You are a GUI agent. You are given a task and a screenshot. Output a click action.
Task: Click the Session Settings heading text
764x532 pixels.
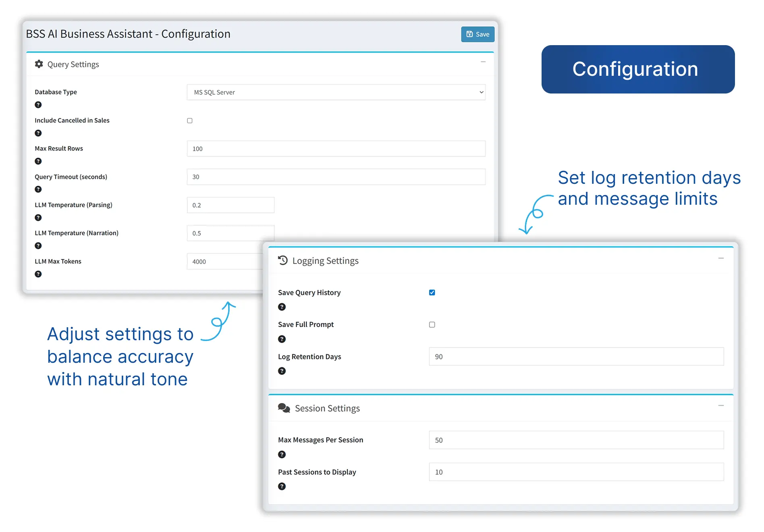click(327, 408)
